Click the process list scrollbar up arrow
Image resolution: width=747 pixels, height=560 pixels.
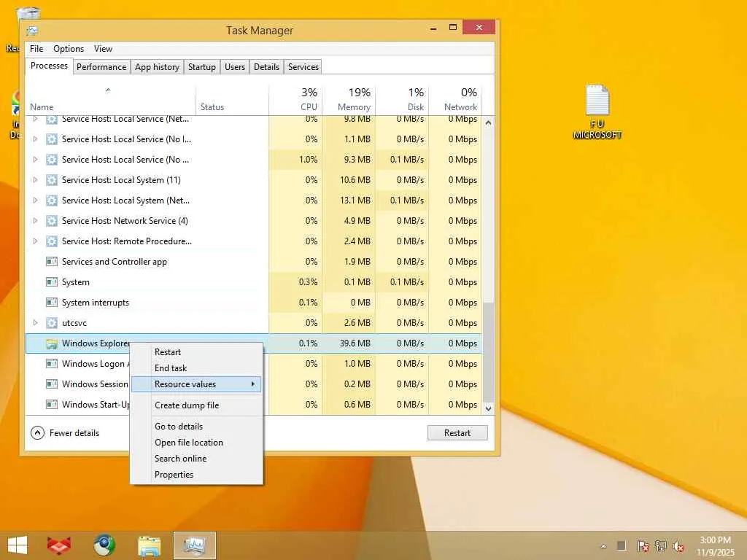click(x=488, y=122)
